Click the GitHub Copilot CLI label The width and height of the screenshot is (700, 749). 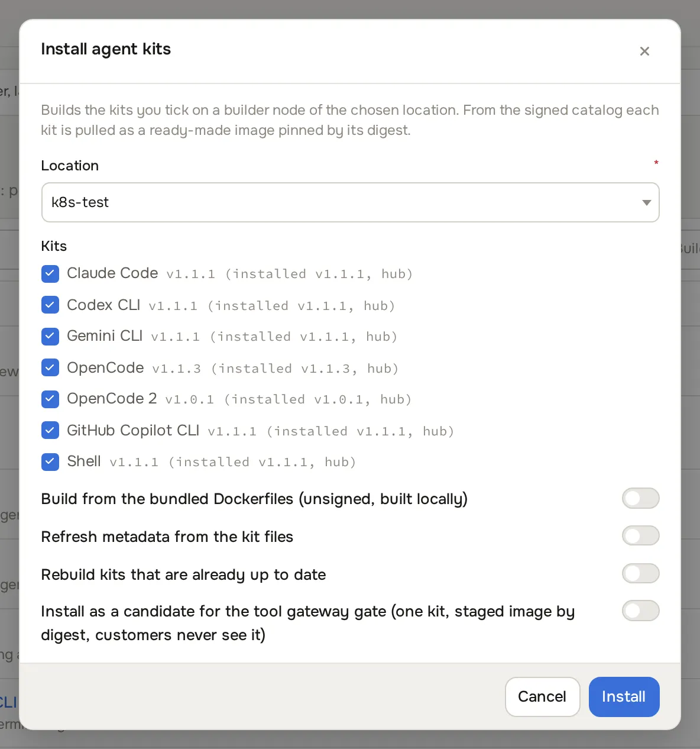pyautogui.click(x=133, y=430)
